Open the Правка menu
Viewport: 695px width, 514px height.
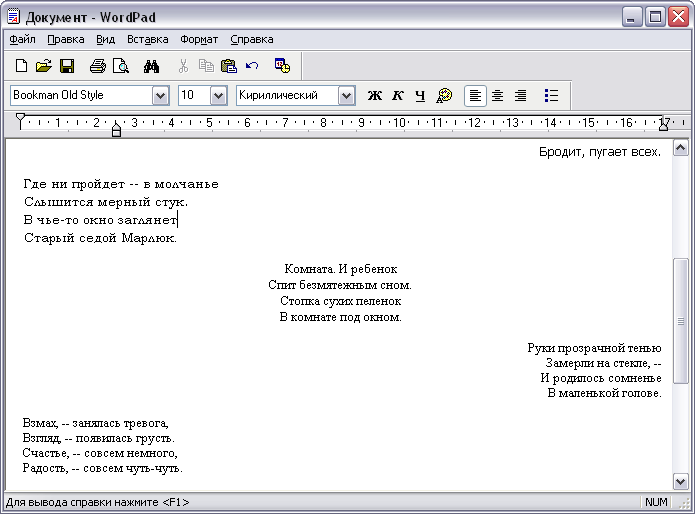[66, 39]
